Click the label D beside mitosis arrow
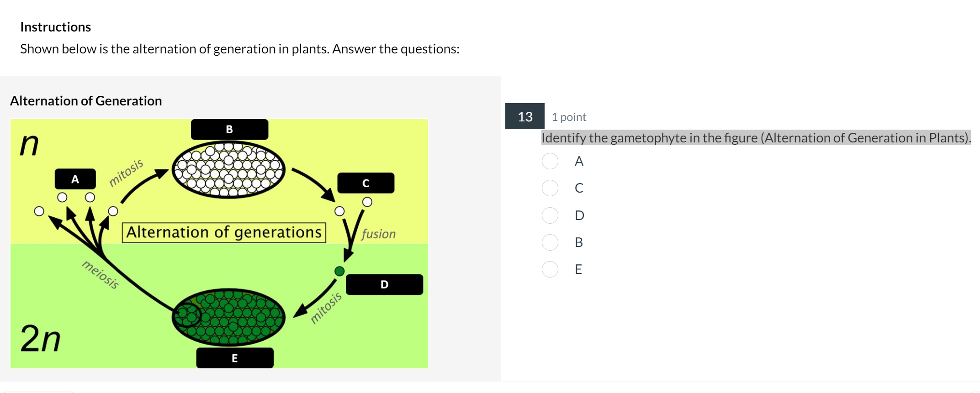The image size is (980, 393). (385, 284)
